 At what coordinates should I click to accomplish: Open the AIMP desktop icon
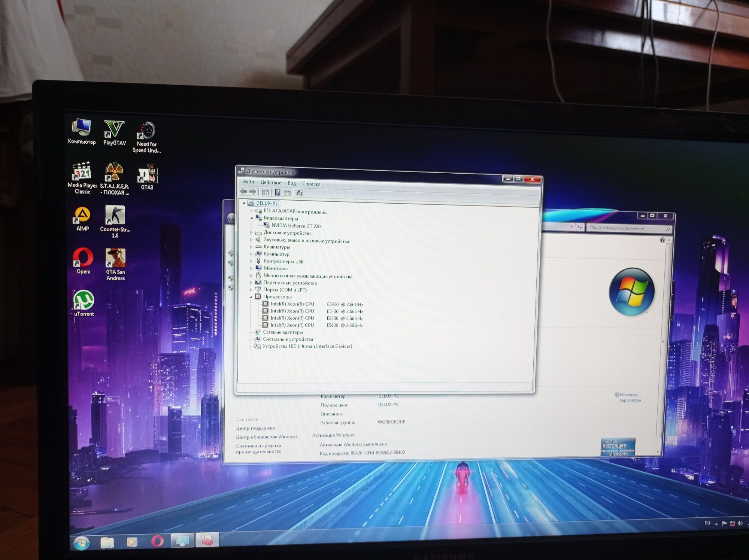pos(82,219)
